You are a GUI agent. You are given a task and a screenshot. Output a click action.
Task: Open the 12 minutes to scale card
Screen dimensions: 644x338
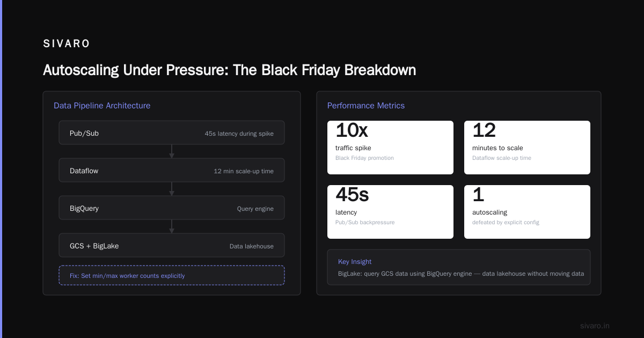(527, 148)
